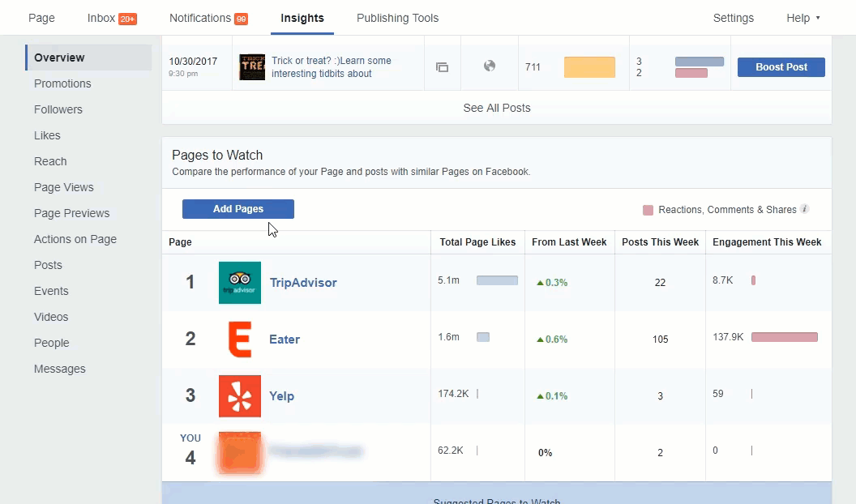This screenshot has width=856, height=504.
Task: Click the orange reach bar beside 711
Action: (x=589, y=67)
